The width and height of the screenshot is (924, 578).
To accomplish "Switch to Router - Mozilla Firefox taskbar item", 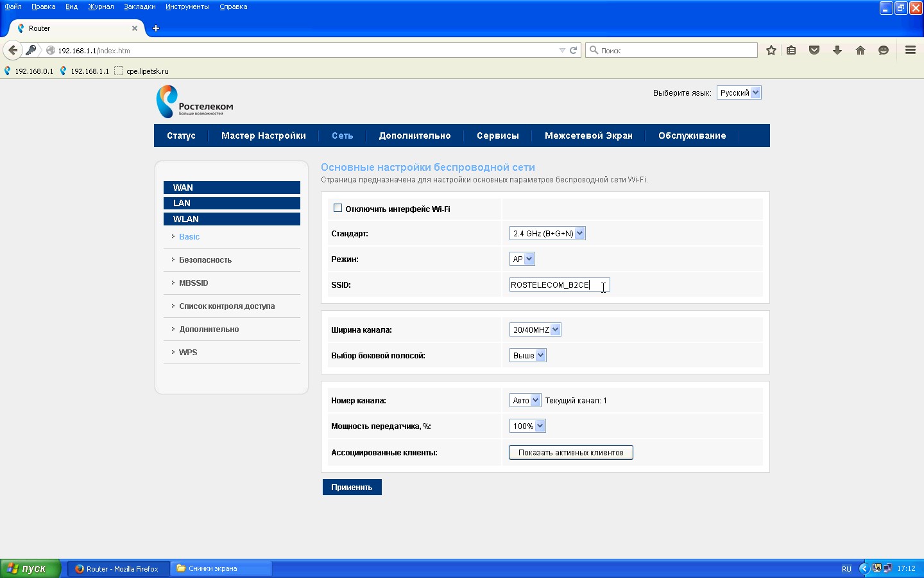I will [x=118, y=568].
